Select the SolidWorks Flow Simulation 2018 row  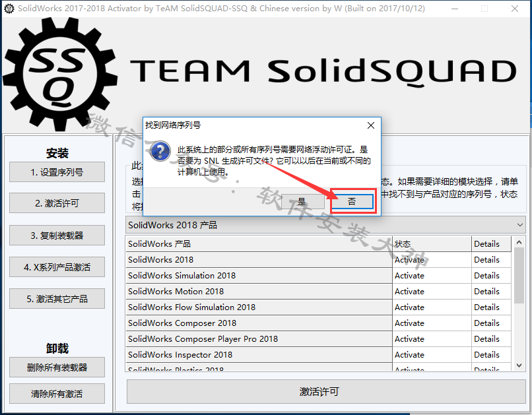coord(259,307)
